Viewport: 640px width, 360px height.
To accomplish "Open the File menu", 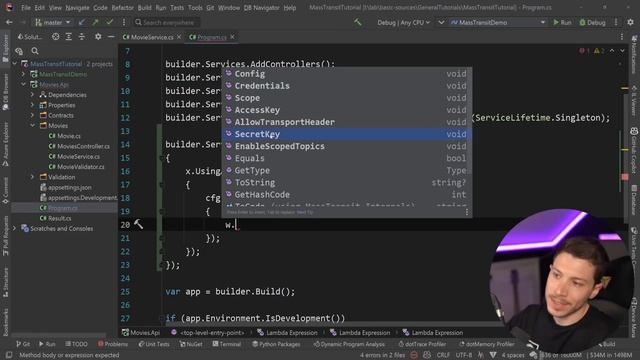I will point(25,8).
